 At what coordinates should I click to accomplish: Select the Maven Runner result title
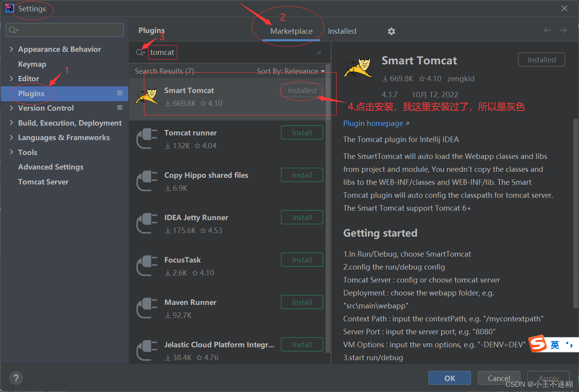click(190, 302)
